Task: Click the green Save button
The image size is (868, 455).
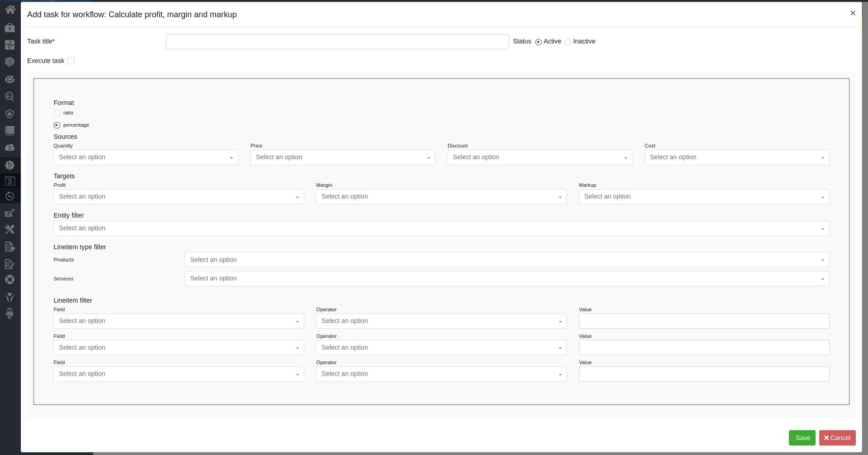Action: [802, 438]
